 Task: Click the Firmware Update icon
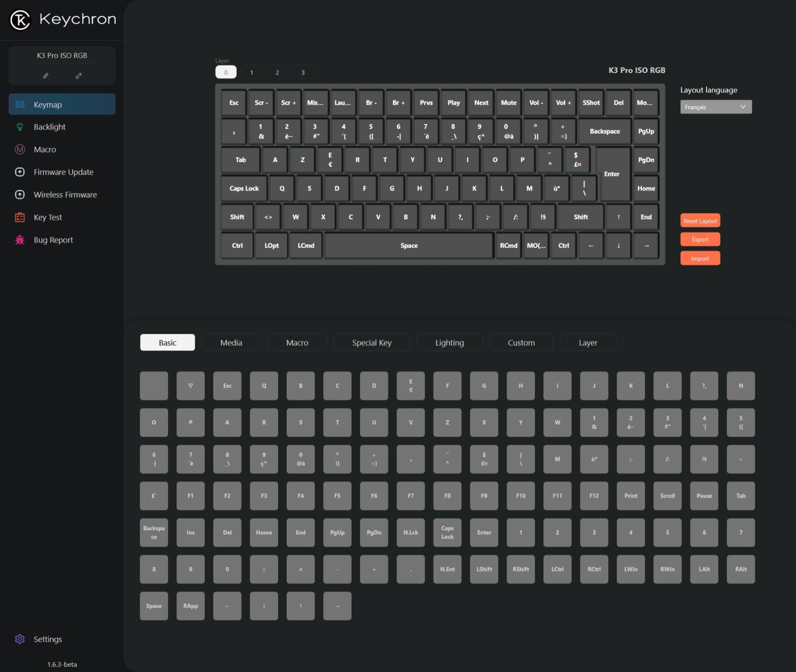(x=20, y=172)
